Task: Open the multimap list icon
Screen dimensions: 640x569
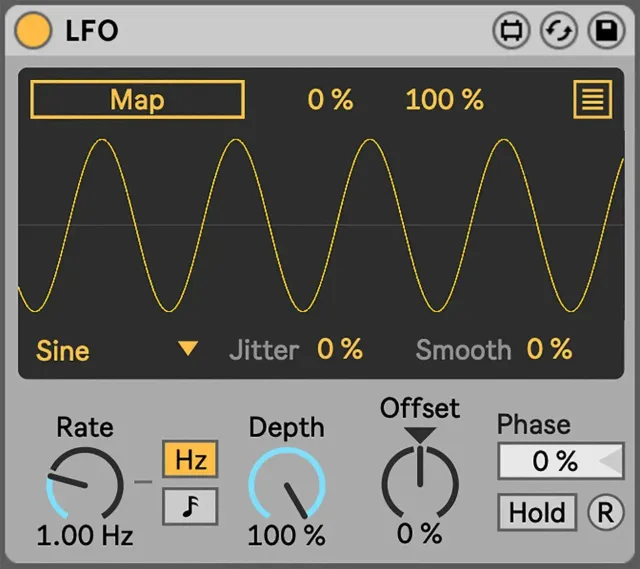Action: click(592, 100)
